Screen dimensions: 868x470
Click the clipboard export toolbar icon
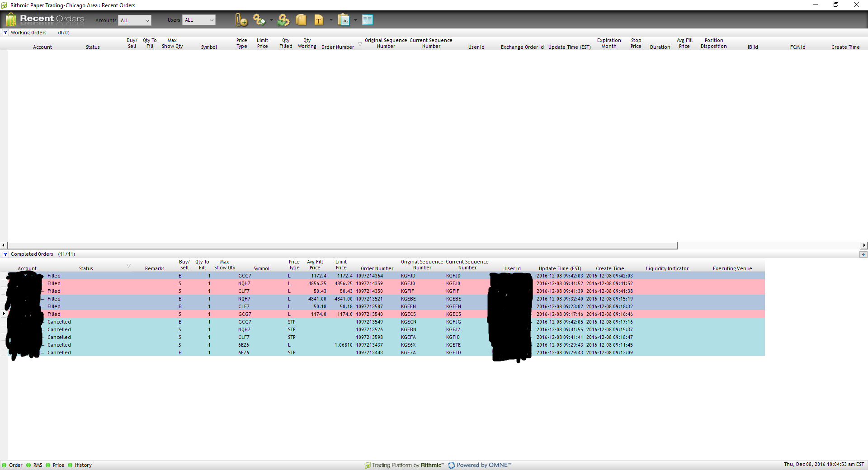344,20
